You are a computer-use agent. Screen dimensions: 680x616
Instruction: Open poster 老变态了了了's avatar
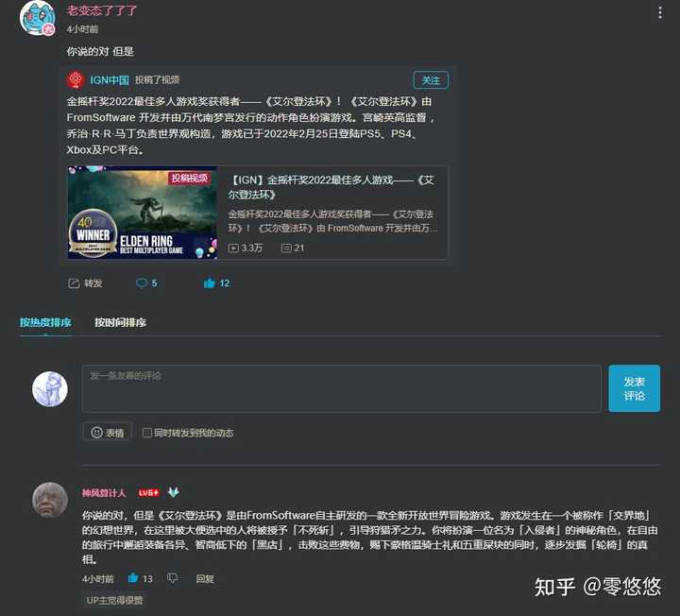click(x=38, y=18)
